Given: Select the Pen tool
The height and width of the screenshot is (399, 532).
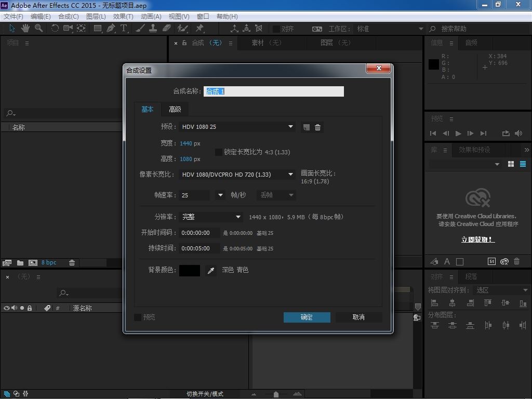Looking at the screenshot, I should point(111,28).
